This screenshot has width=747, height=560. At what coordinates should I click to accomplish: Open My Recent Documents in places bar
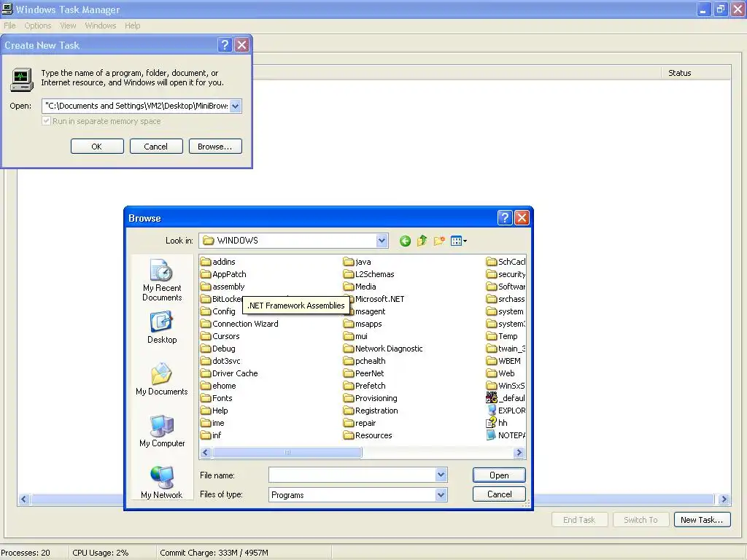coord(162,281)
